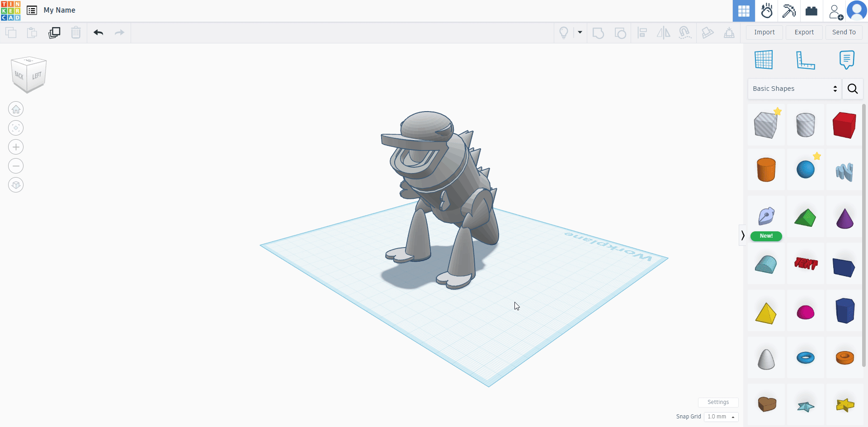
Task: Click the Copy toolbar icon
Action: (x=11, y=33)
